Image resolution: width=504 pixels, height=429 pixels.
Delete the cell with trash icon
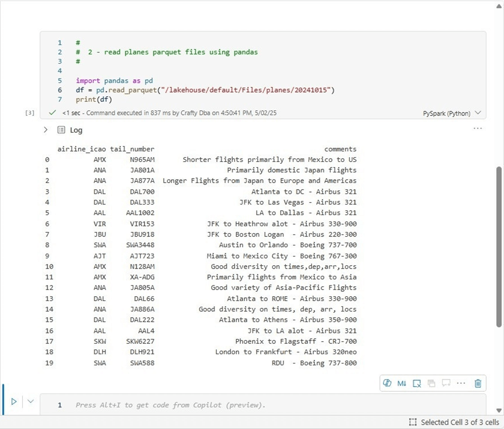click(x=478, y=383)
